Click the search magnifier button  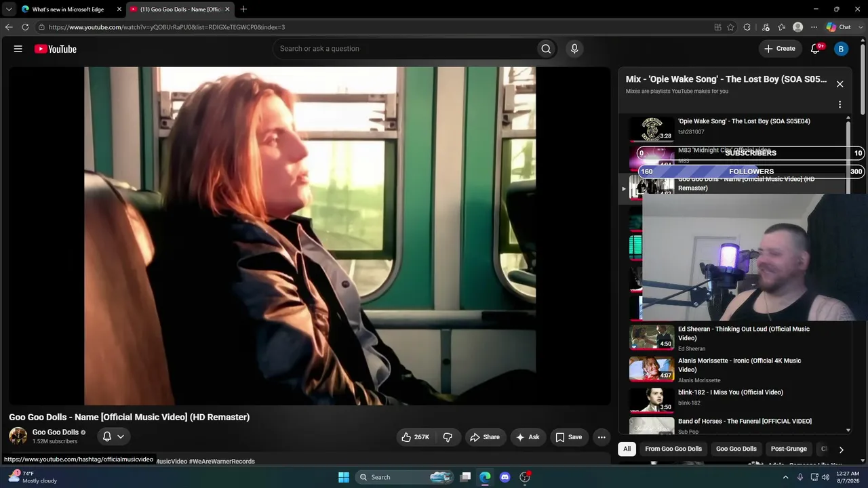[546, 49]
